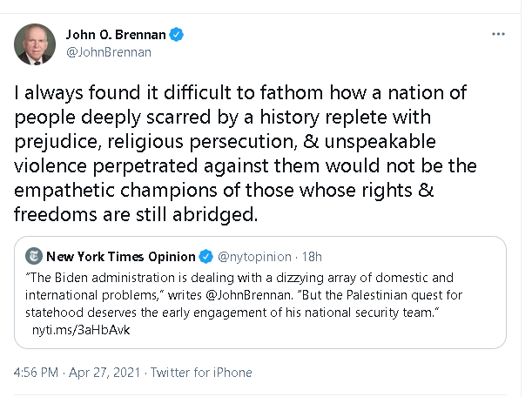This screenshot has width=532, height=397.
Task: Click the @nytopinion handle in the quoted tweet
Action: click(253, 256)
